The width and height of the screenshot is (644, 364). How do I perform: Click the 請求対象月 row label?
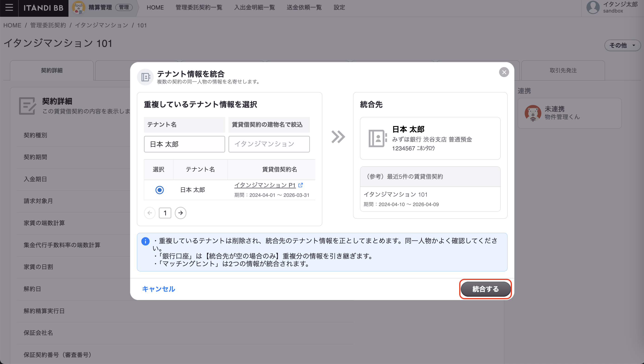coord(38,201)
